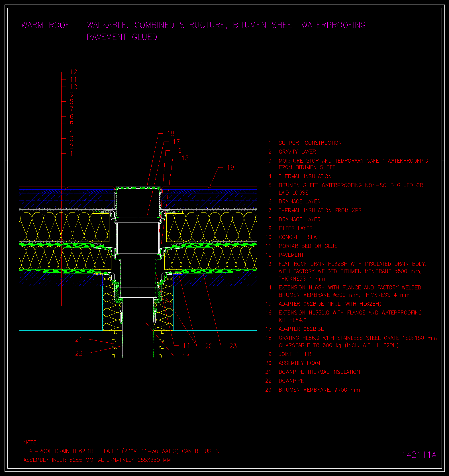Select legend entry 'FILTER LAYER'
Image resolution: width=449 pixels, height=476 pixels.
[x=295, y=228]
